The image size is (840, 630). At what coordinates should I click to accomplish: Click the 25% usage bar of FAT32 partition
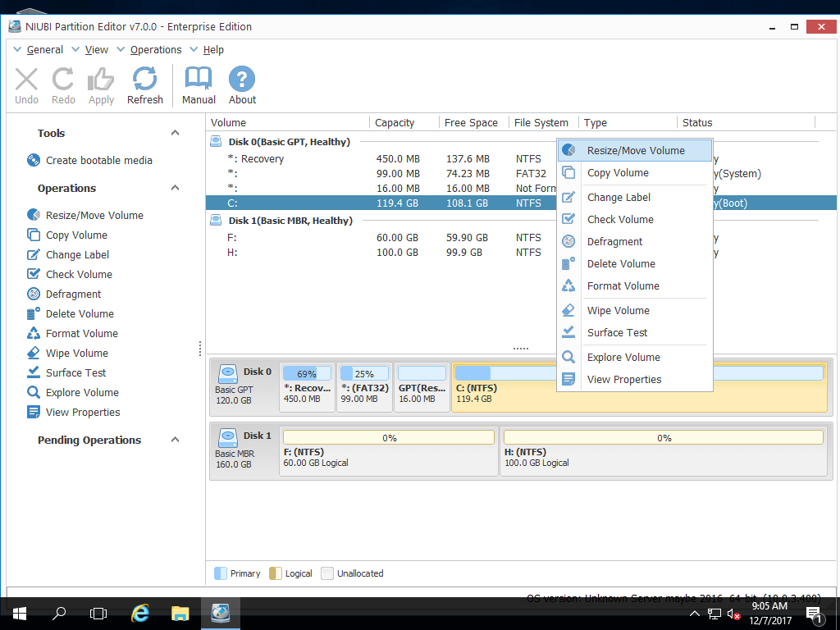tap(364, 373)
